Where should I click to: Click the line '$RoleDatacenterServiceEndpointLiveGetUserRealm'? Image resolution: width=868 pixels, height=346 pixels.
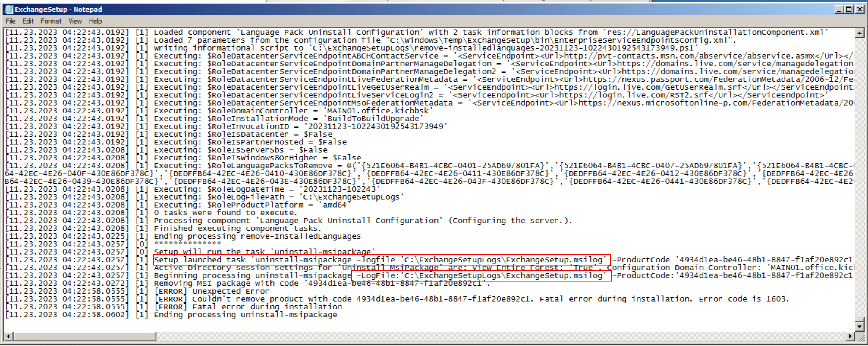[429, 87]
